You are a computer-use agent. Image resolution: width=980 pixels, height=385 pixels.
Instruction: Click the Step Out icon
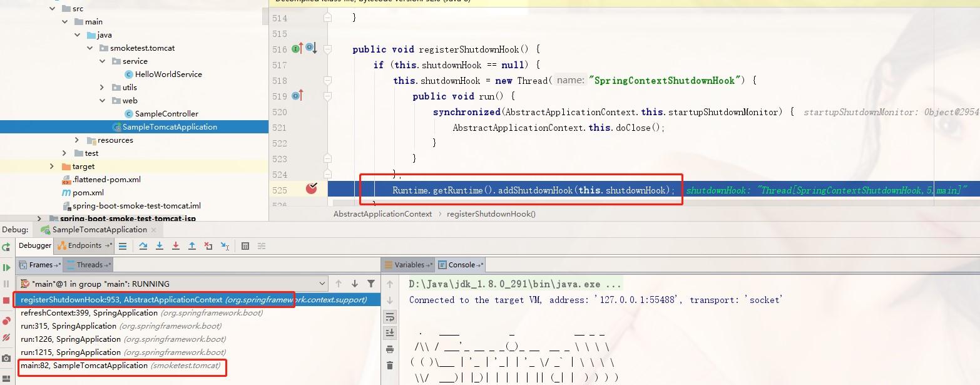tap(192, 246)
